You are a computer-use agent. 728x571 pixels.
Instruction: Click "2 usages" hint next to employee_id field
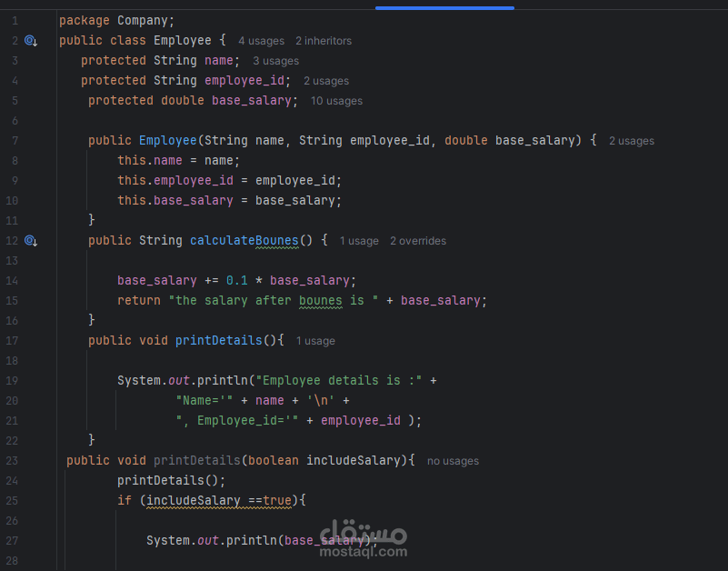(326, 81)
